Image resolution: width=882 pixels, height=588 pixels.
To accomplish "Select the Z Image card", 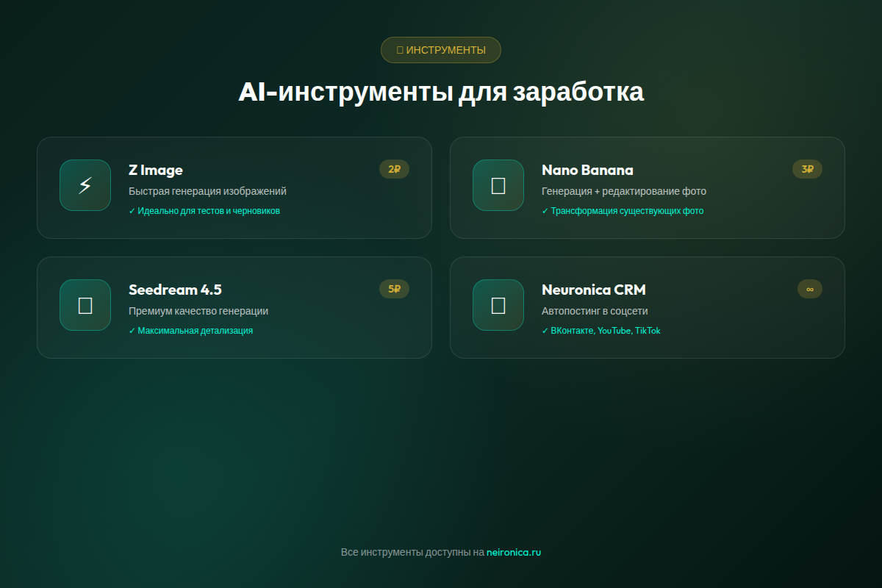I will (234, 187).
